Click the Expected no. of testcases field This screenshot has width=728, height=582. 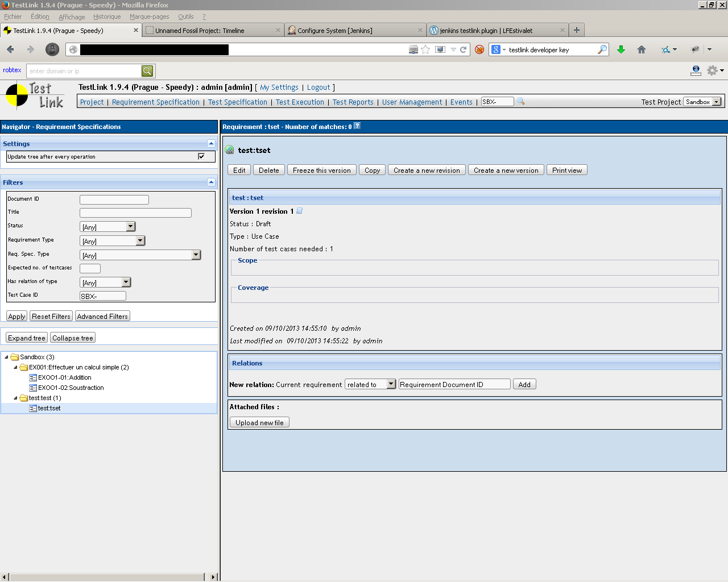[90, 268]
